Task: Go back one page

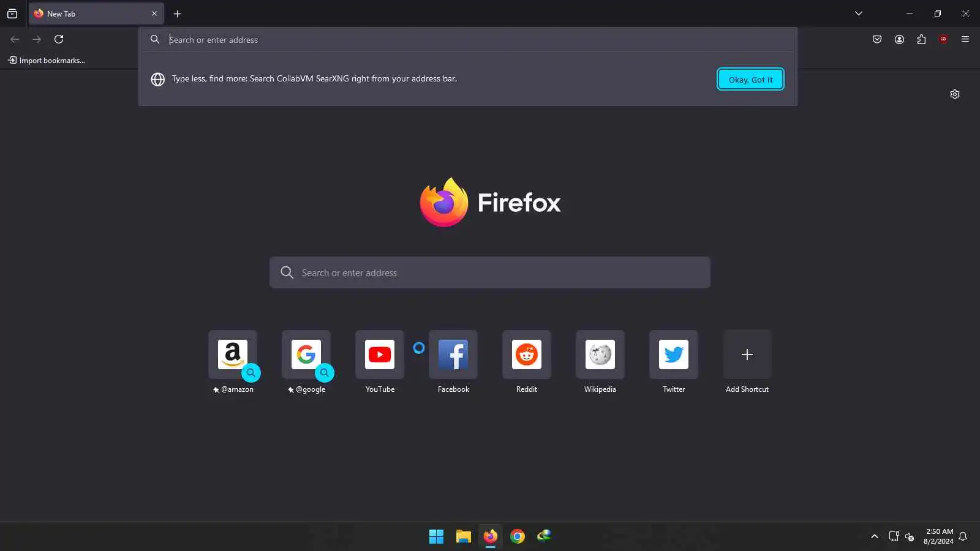Action: [x=15, y=39]
